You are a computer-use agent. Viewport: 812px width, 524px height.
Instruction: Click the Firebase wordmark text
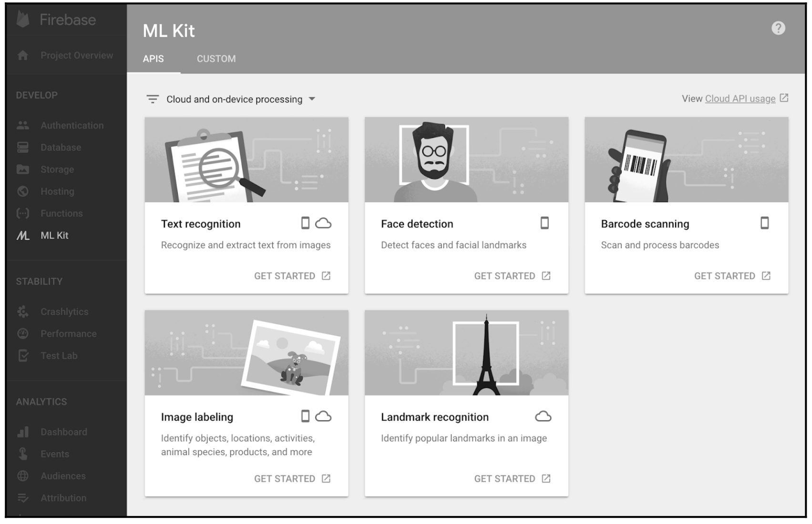[68, 20]
